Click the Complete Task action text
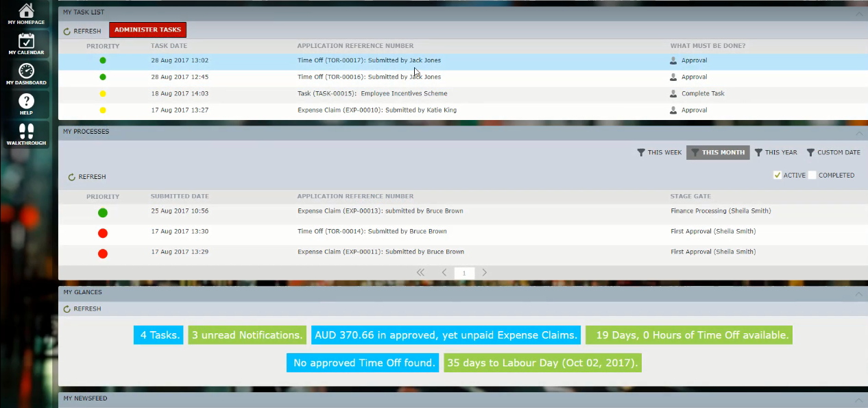The width and height of the screenshot is (868, 408). coord(703,93)
